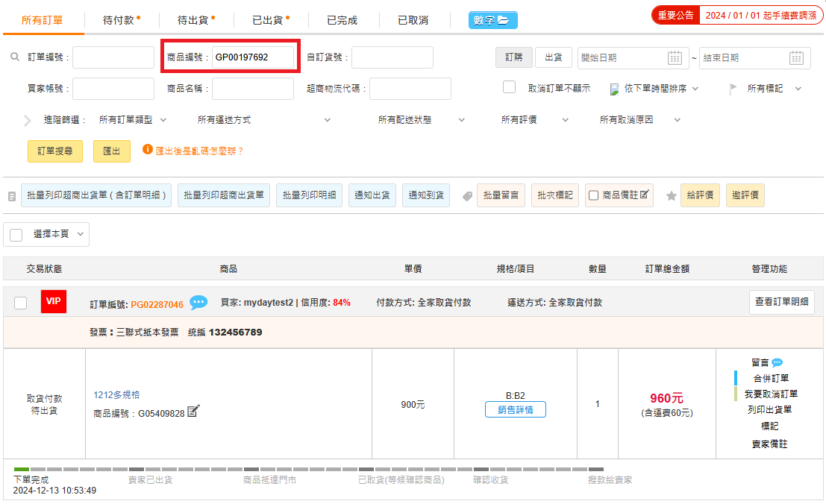Screen dimensions: 826x504
Task: Click the 商品編號 input field
Action: pyautogui.click(x=253, y=57)
